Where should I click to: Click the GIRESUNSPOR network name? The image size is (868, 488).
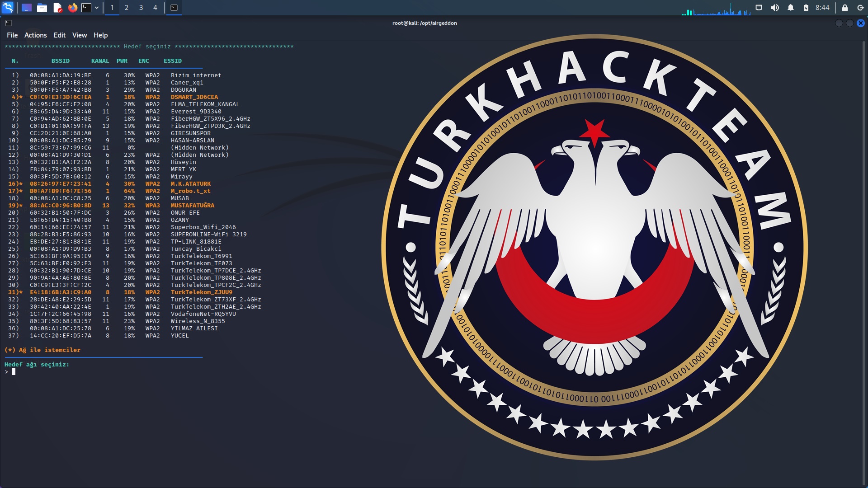[191, 133]
